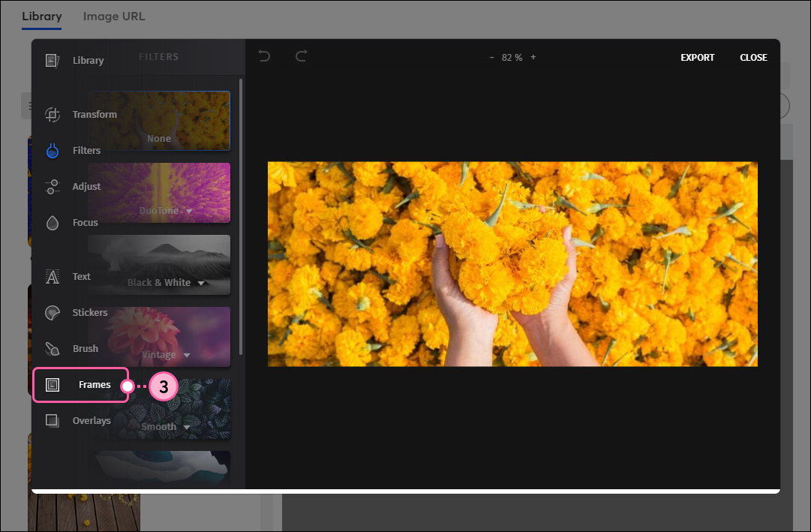Switch to the Library tab
This screenshot has height=532, width=811.
pyautogui.click(x=42, y=16)
